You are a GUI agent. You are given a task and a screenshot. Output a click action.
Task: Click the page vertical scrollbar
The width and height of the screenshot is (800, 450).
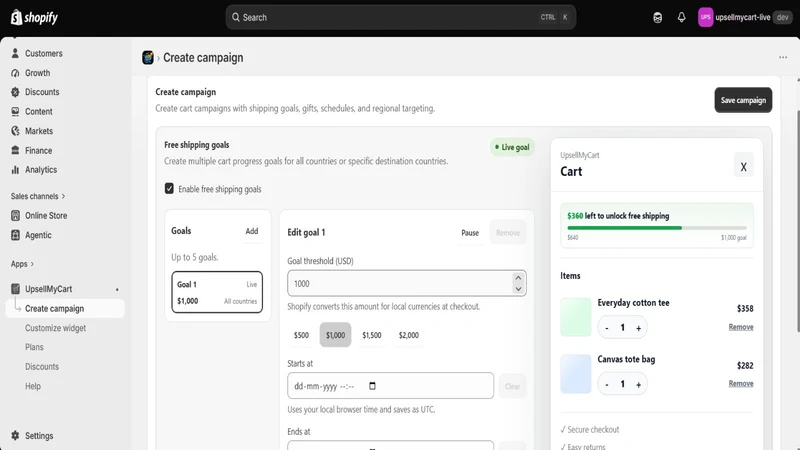point(797,222)
